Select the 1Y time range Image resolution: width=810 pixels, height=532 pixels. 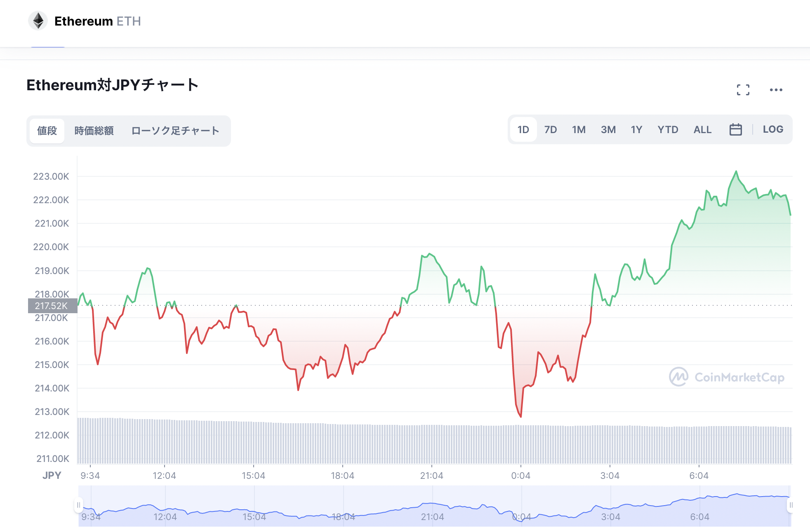coord(636,129)
